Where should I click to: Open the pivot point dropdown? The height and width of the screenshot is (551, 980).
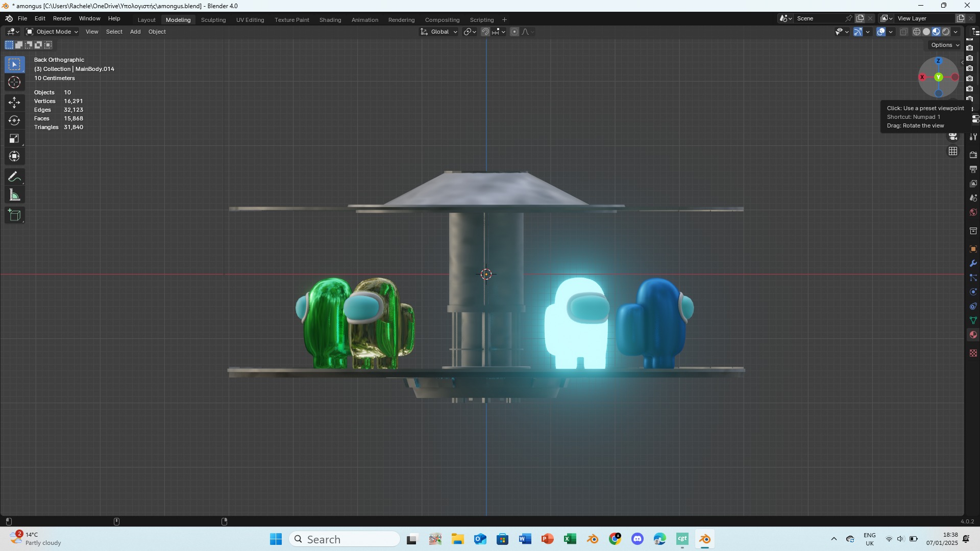click(470, 32)
